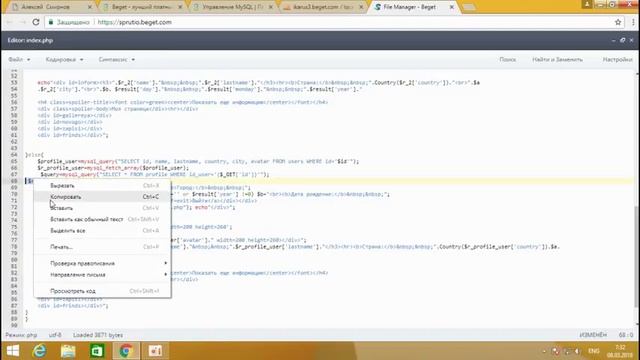Click the ИЗМЕНЕН status indicator
640x360 pixels.
(x=593, y=335)
